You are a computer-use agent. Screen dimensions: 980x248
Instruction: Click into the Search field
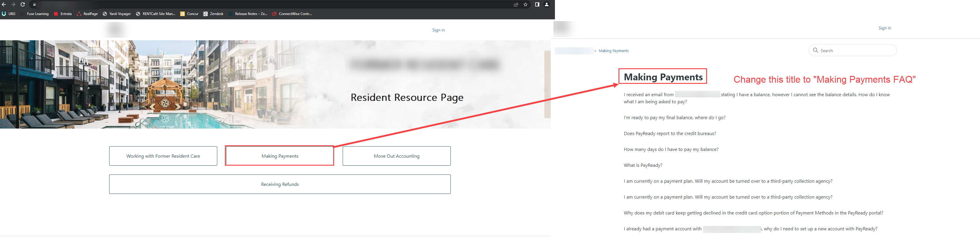tap(856, 50)
